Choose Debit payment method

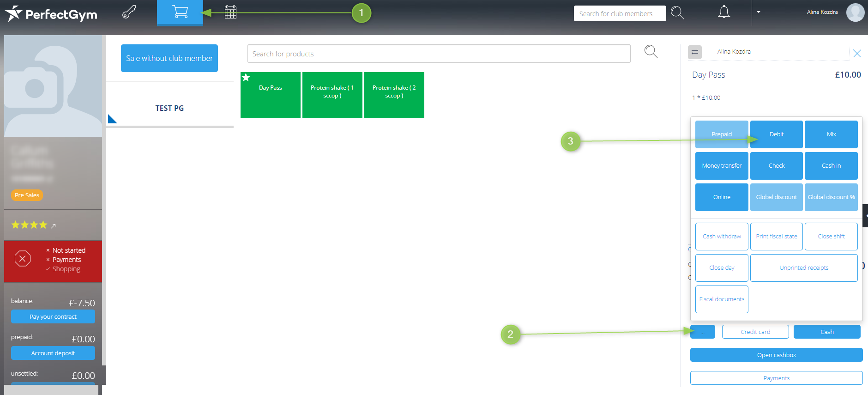coord(776,134)
